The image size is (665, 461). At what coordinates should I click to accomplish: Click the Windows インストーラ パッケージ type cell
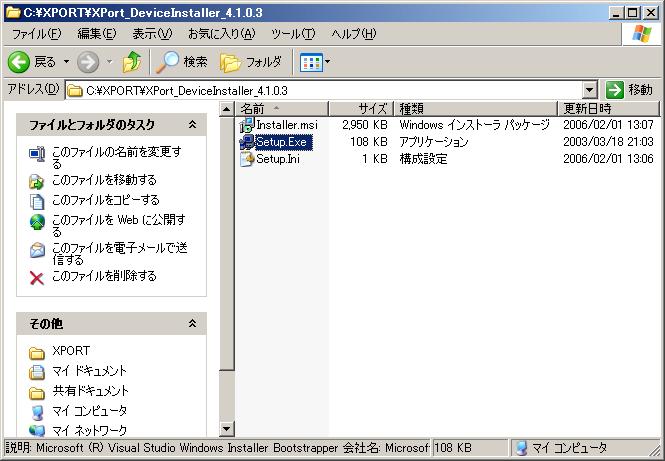(475, 125)
